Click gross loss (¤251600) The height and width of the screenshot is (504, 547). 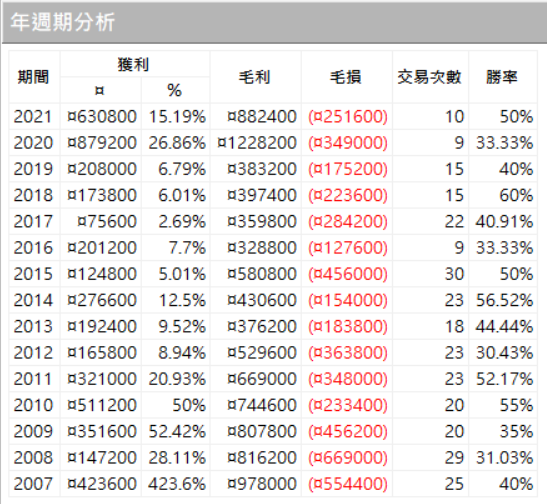pyautogui.click(x=348, y=116)
